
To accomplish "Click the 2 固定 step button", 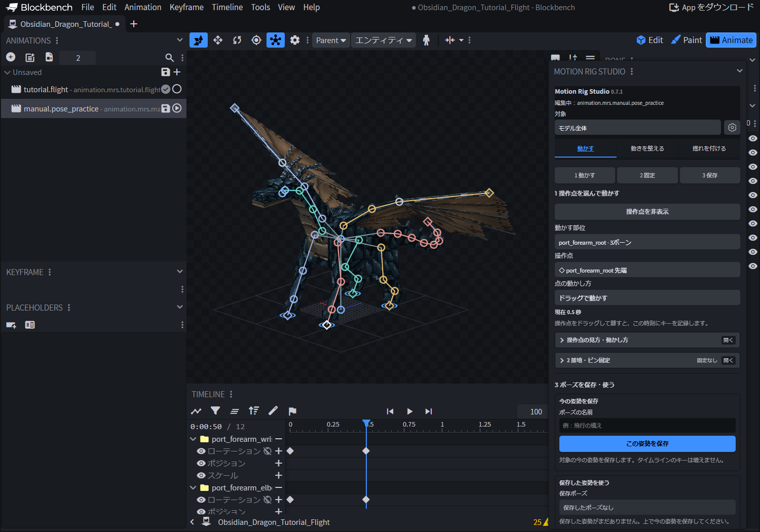I will tap(648, 175).
